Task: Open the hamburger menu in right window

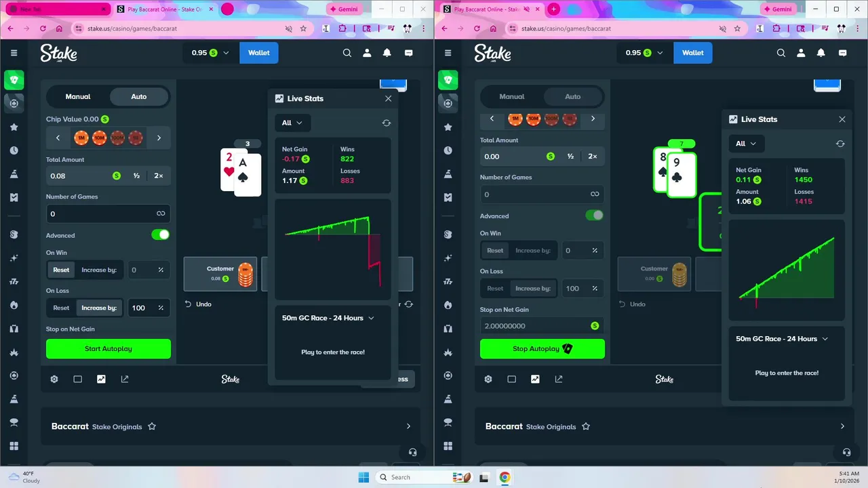Action: click(x=448, y=53)
